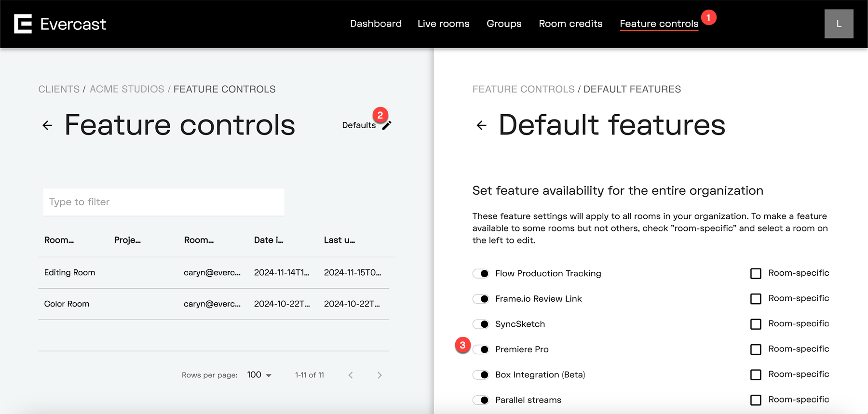
Task: Open the Dashboard menu item
Action: [376, 24]
